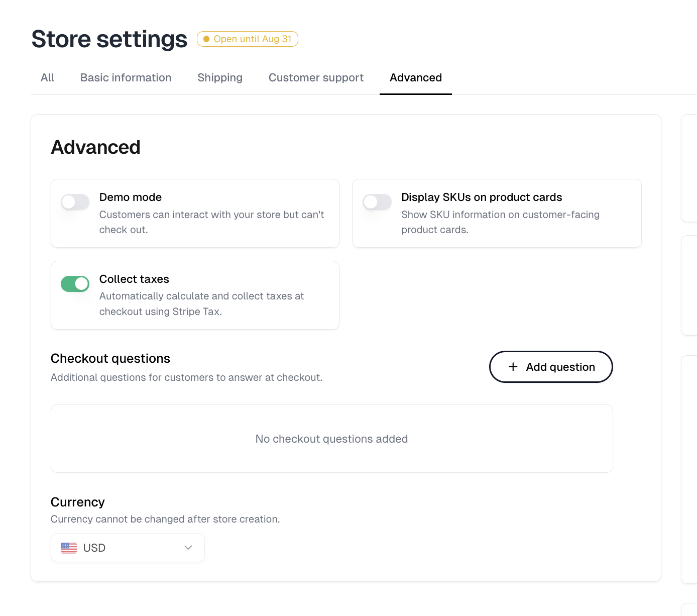Toggle the Demo mode switch
This screenshot has width=697, height=616.
[x=75, y=202]
